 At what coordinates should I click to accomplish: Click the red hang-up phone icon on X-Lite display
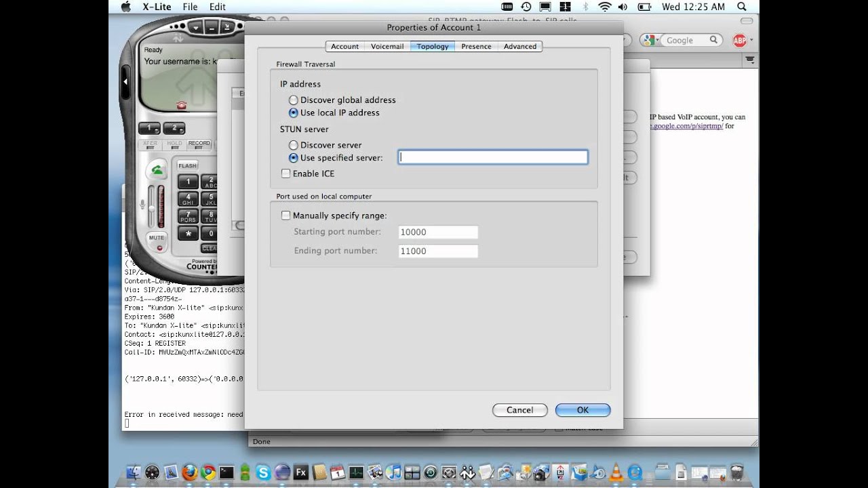pos(181,105)
